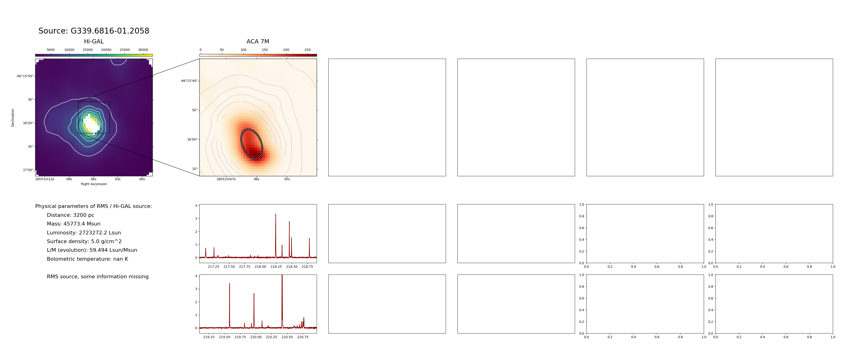
Task: Click the "Mass: 45773.4 Msun" line
Action: (x=73, y=224)
